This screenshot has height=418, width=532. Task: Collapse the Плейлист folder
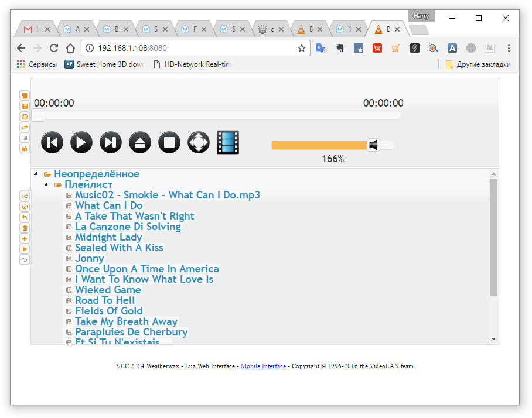[46, 185]
